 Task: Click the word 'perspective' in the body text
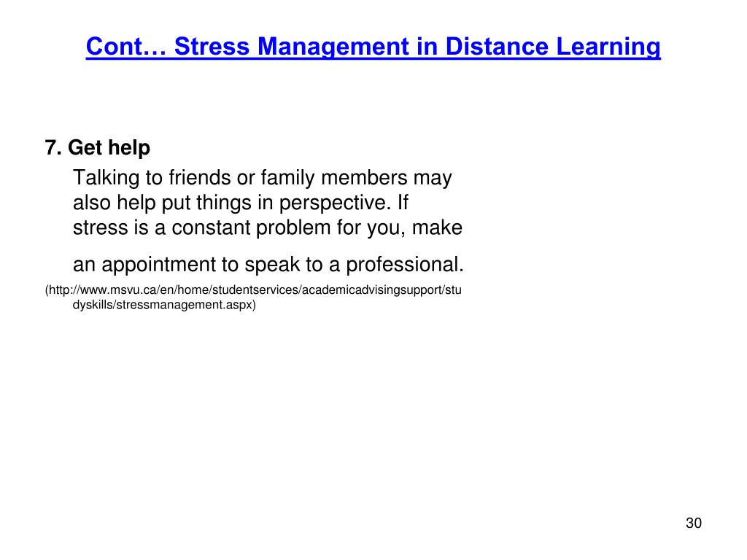click(332, 203)
